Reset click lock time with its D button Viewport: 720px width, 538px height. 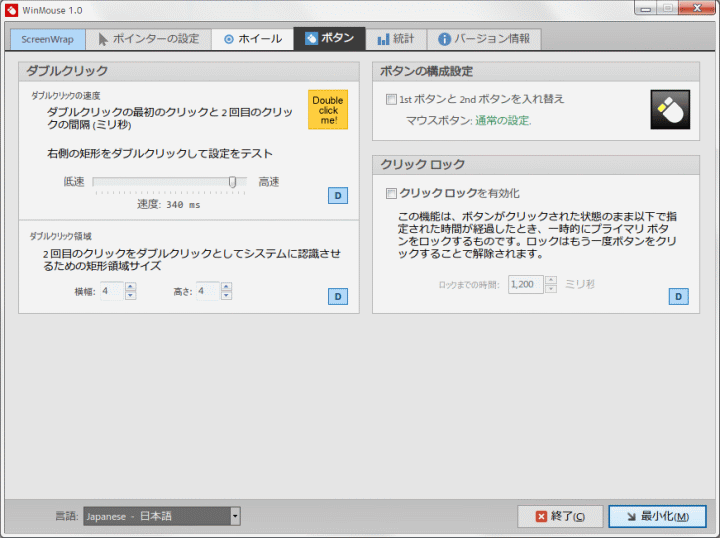(678, 297)
